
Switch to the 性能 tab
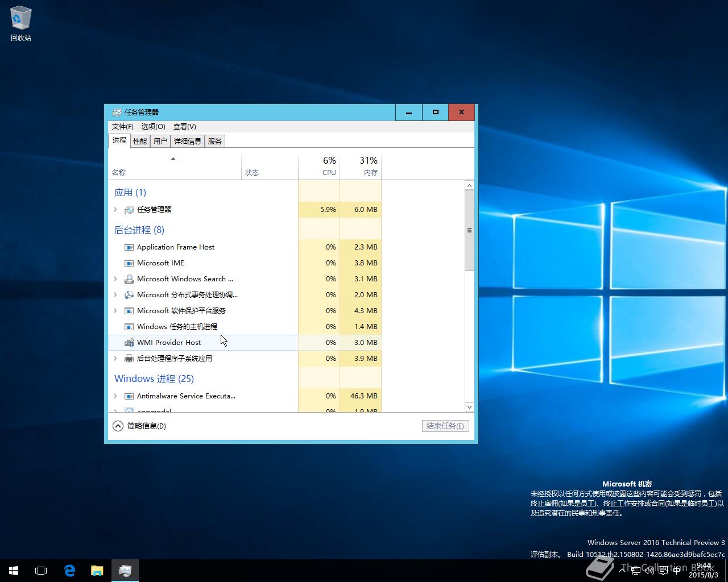140,141
